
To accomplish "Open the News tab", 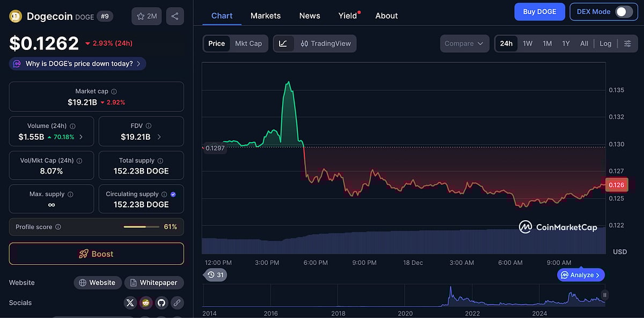I will [309, 16].
